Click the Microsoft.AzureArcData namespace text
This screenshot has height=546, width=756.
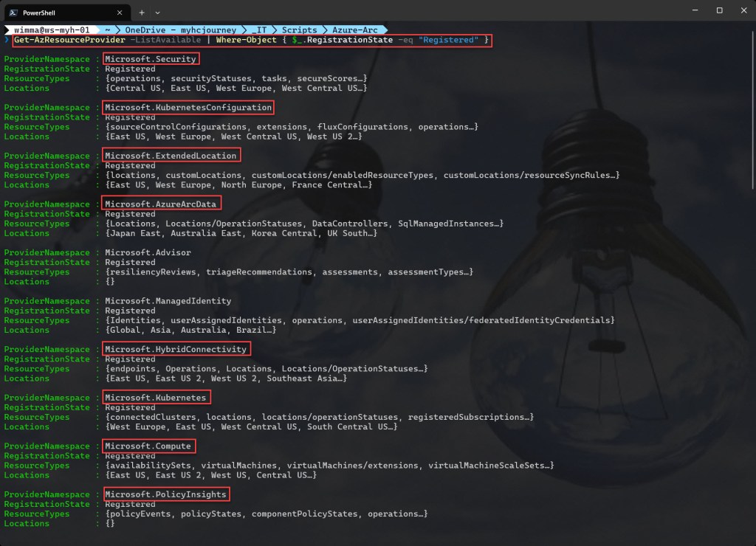pyautogui.click(x=162, y=204)
